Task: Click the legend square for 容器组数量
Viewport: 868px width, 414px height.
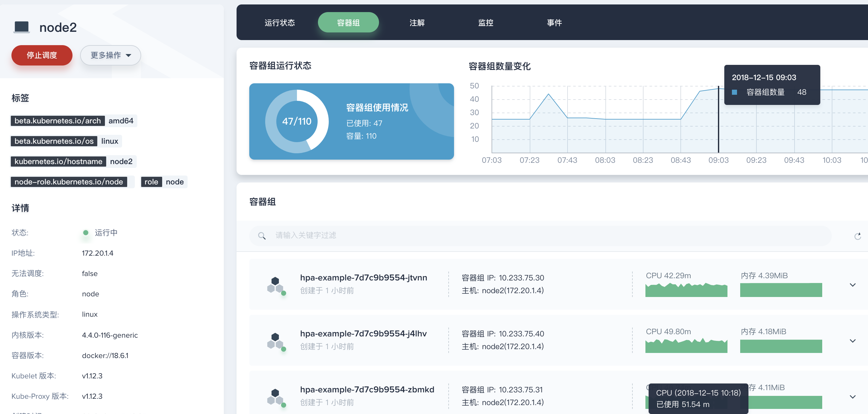Action: tap(734, 92)
